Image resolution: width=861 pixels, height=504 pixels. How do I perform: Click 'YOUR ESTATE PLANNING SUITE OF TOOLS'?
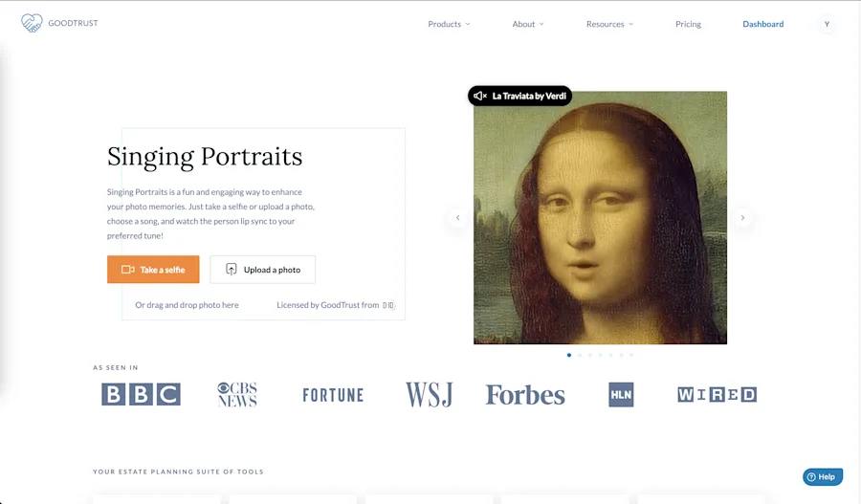tap(178, 471)
